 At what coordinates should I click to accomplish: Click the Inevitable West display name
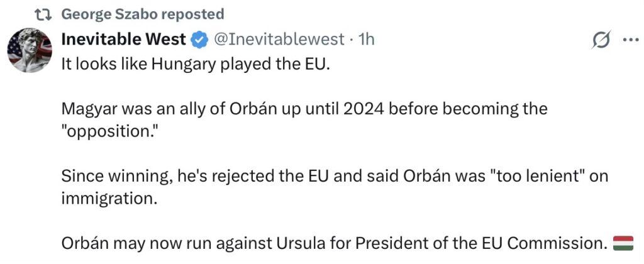(123, 39)
